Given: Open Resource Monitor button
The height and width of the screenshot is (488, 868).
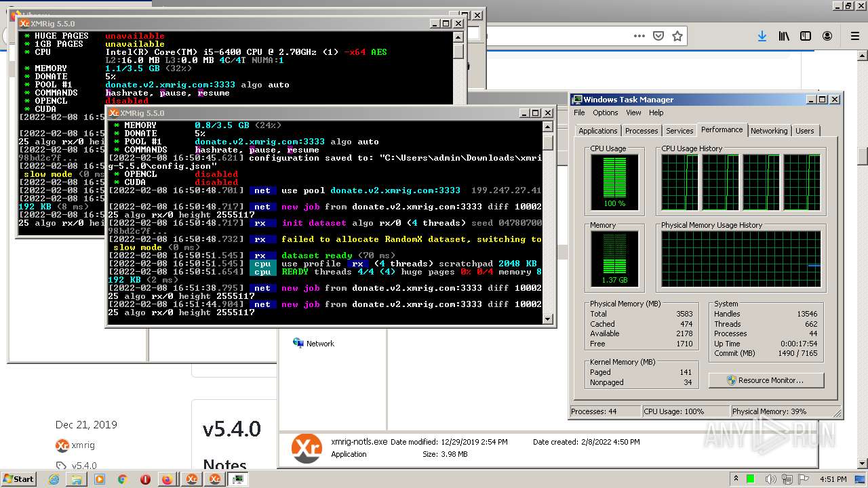Looking at the screenshot, I should pos(766,380).
